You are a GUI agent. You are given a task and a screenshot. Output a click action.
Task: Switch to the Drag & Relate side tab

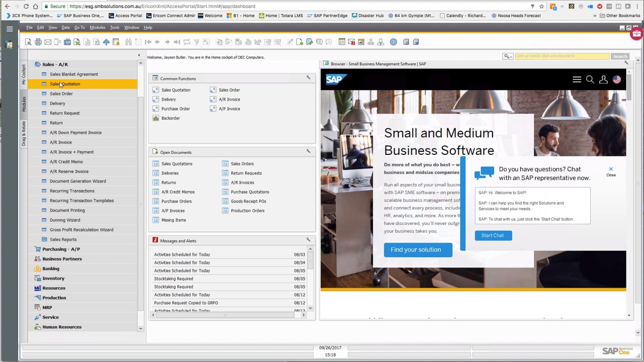coord(24,133)
